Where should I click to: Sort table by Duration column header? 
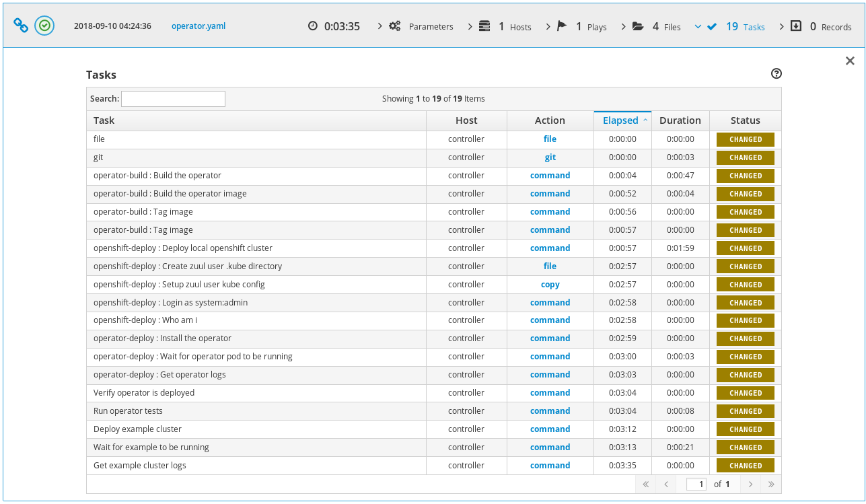[680, 120]
